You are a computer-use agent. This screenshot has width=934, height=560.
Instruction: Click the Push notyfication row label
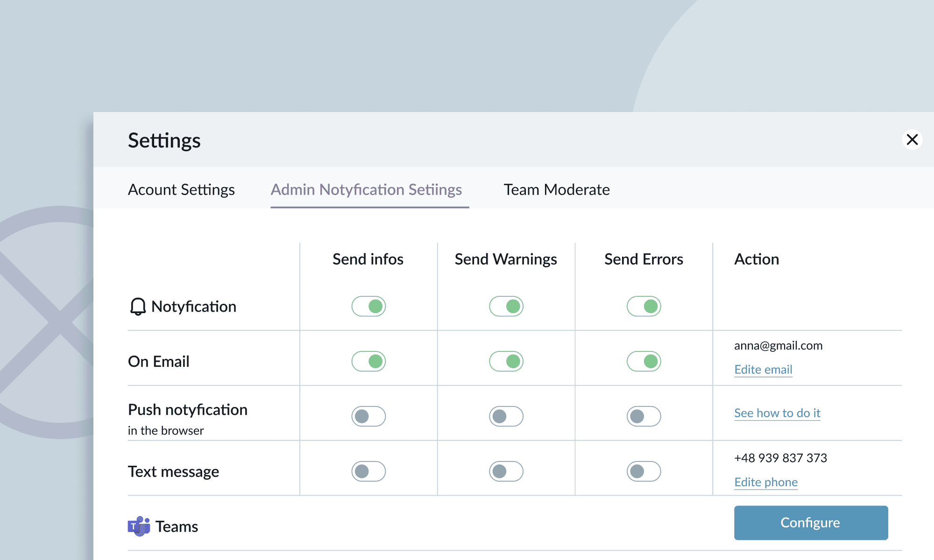[x=188, y=410]
